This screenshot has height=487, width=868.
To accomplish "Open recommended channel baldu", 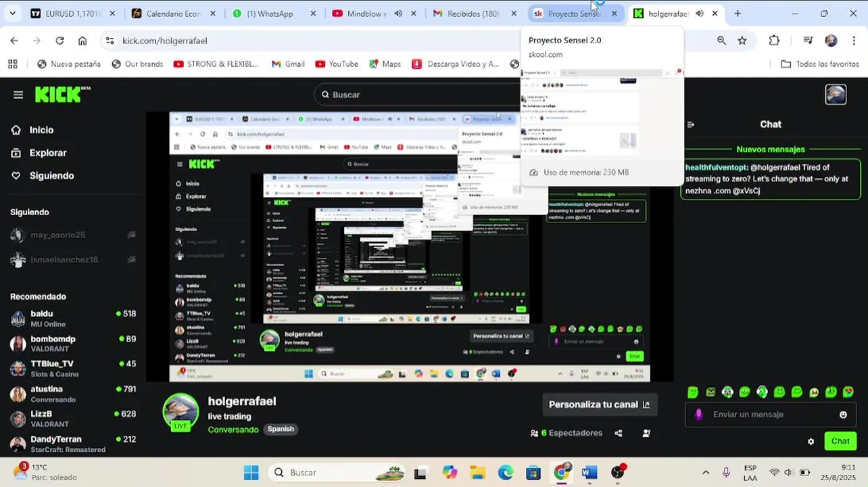I will [x=73, y=319].
